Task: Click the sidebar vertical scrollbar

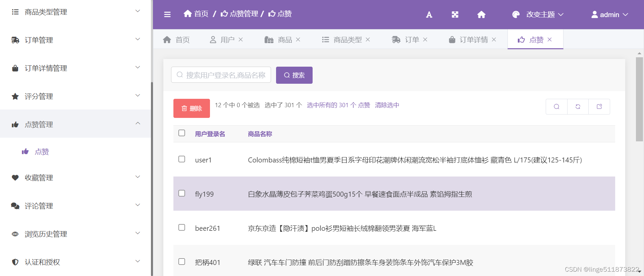Action: [x=152, y=179]
